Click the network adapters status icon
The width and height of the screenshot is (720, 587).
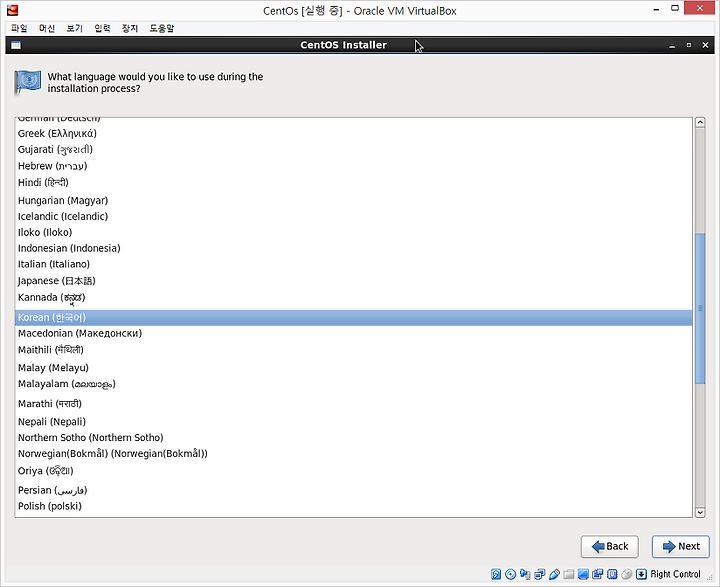tap(540, 574)
